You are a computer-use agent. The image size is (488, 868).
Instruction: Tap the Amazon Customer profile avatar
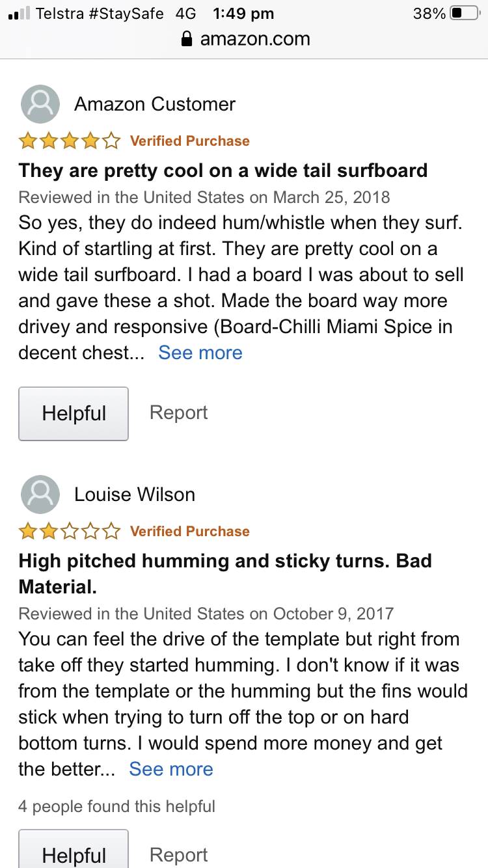[40, 104]
